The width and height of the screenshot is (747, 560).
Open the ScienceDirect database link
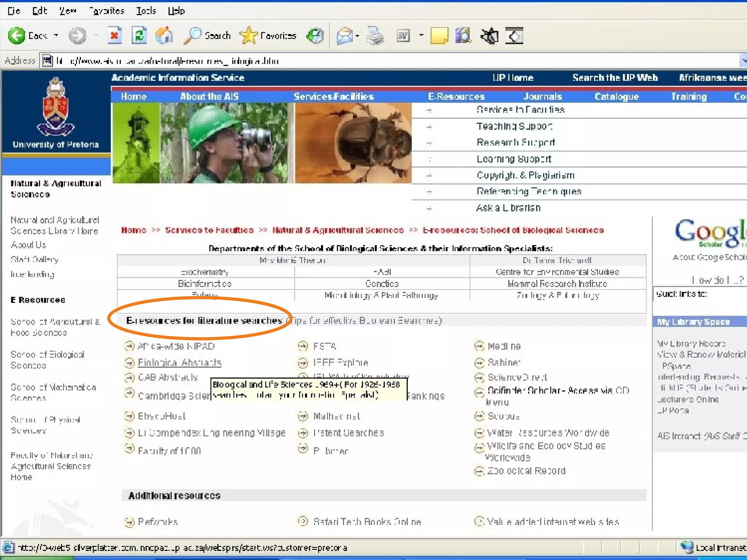click(517, 377)
